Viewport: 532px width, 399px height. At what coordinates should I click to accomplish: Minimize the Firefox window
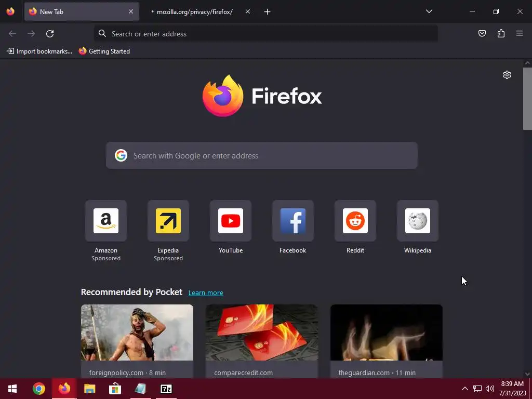(472, 11)
